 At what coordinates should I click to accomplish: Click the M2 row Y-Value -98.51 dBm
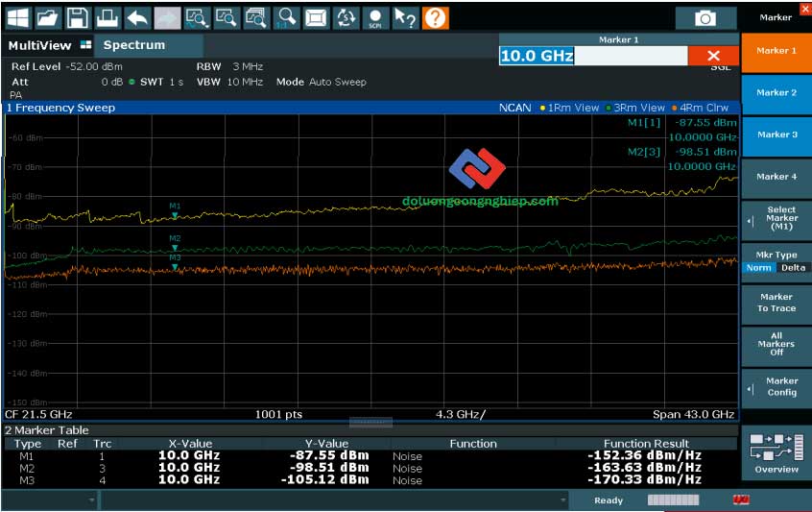point(329,468)
